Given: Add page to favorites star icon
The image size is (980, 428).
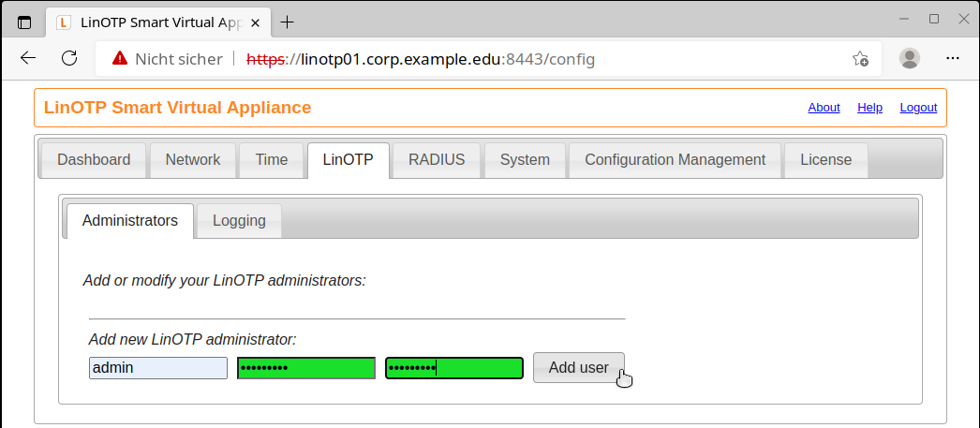Looking at the screenshot, I should point(860,59).
